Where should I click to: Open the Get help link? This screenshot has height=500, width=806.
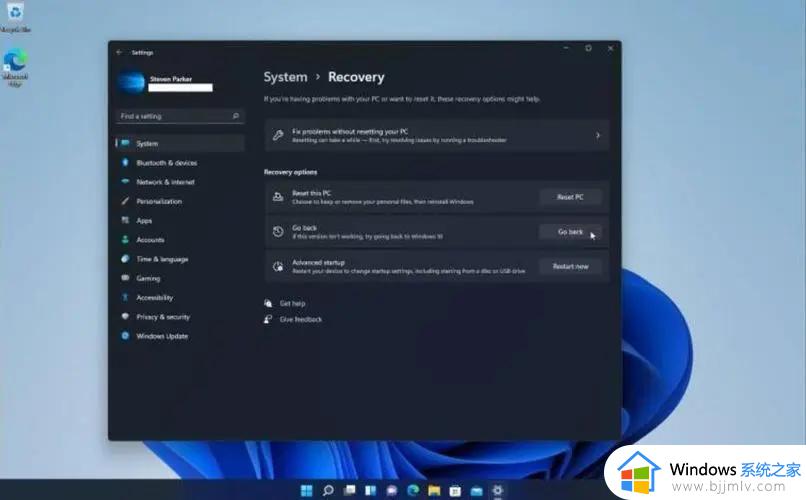coord(292,303)
